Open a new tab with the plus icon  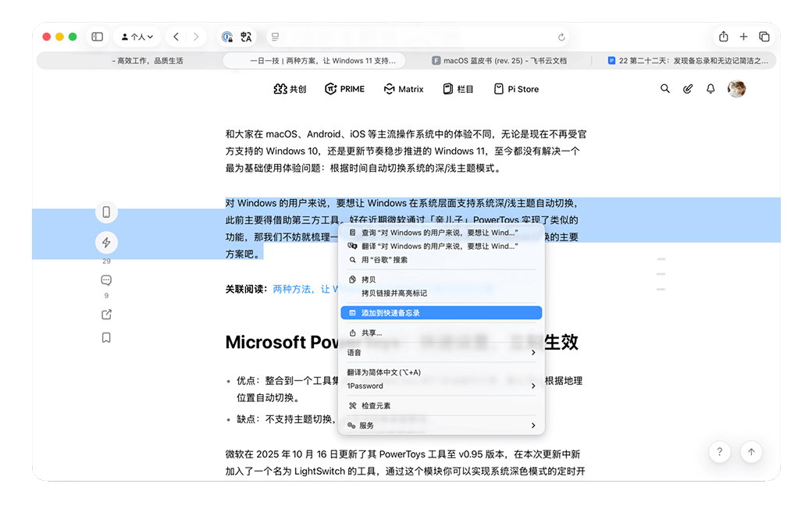[x=743, y=36]
